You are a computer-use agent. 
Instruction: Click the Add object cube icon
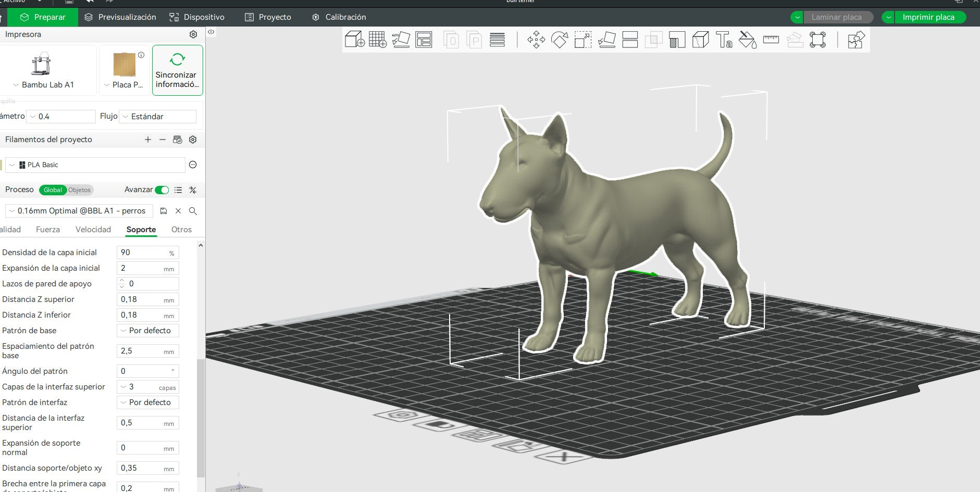(355, 40)
